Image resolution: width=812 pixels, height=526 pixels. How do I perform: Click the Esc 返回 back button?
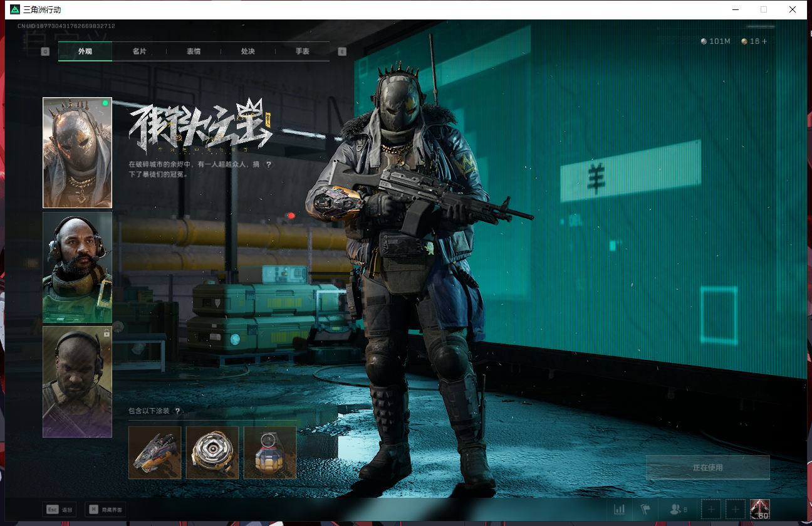pyautogui.click(x=60, y=510)
